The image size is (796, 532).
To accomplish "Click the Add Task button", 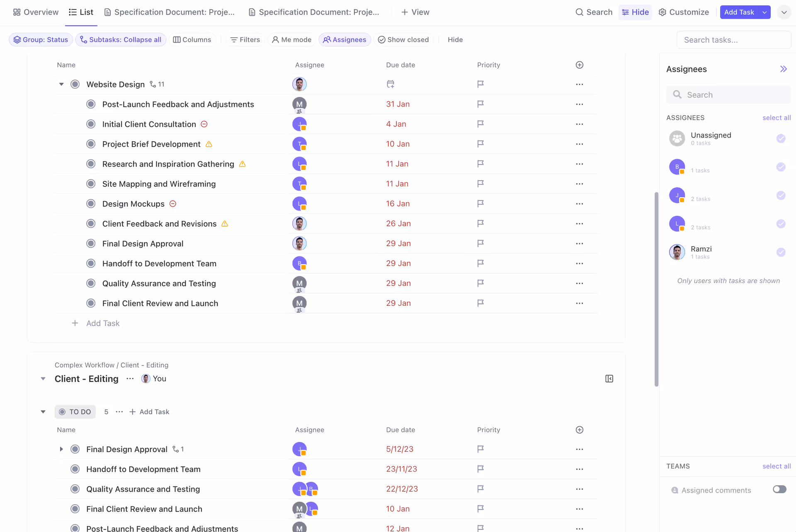I will (x=739, y=12).
